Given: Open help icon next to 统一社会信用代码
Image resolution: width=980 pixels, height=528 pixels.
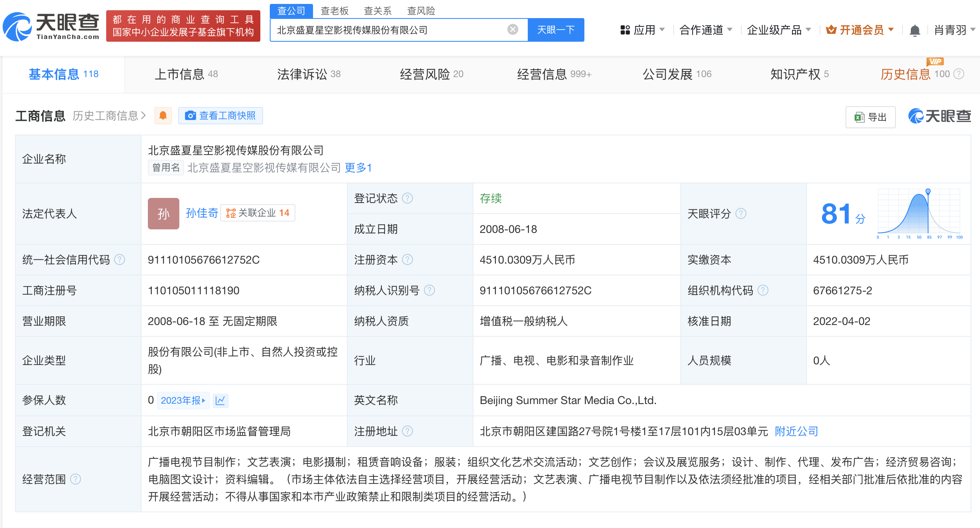Looking at the screenshot, I should pyautogui.click(x=120, y=260).
